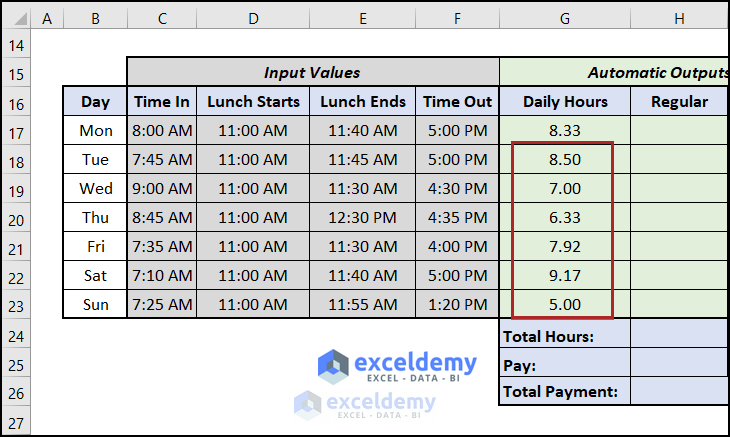Select Thursday's Time Out 4:35 PM cell

pyautogui.click(x=457, y=217)
